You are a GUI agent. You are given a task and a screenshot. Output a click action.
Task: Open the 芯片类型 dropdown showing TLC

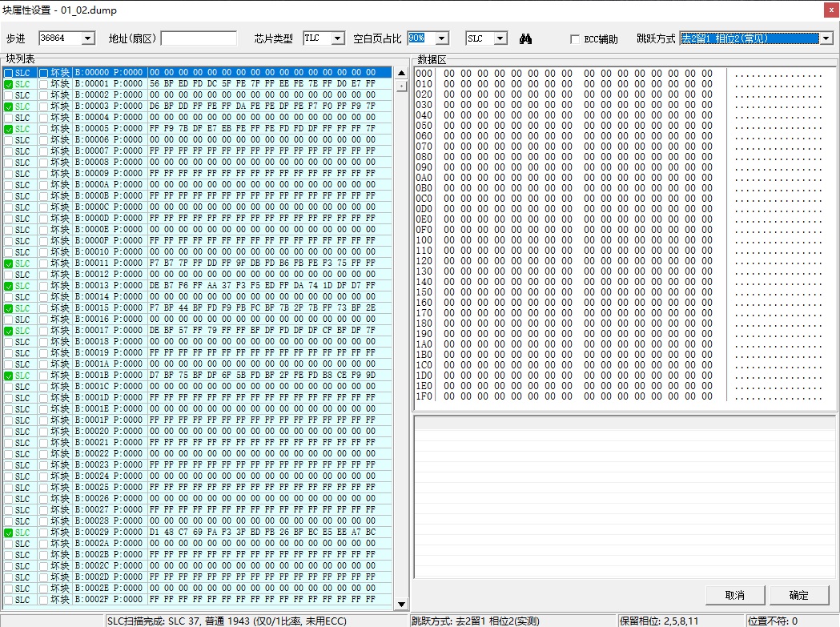click(337, 38)
